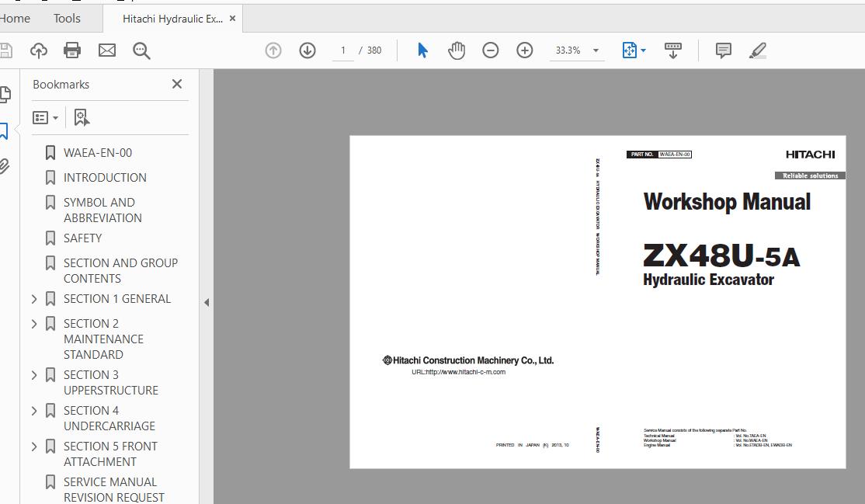Open SECTION 2 MAINTENANCE STANDARD bookmark
The image size is (865, 504).
103,339
